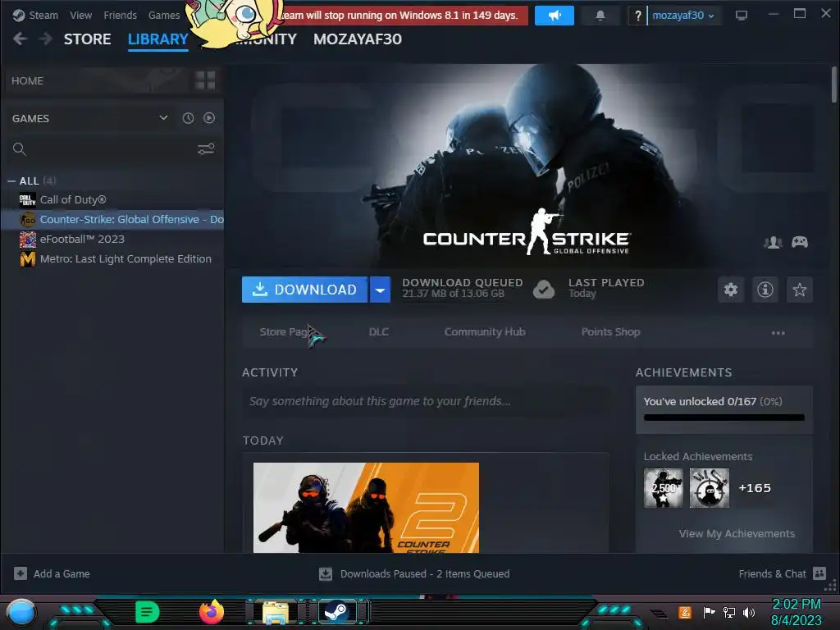Click the library search magnifier icon
840x630 pixels.
pyautogui.click(x=20, y=149)
